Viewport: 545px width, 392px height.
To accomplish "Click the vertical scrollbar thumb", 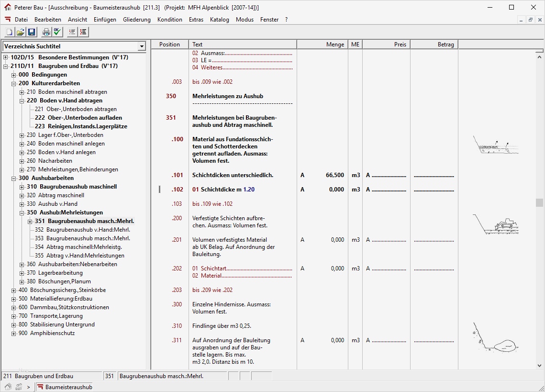I will [x=540, y=202].
